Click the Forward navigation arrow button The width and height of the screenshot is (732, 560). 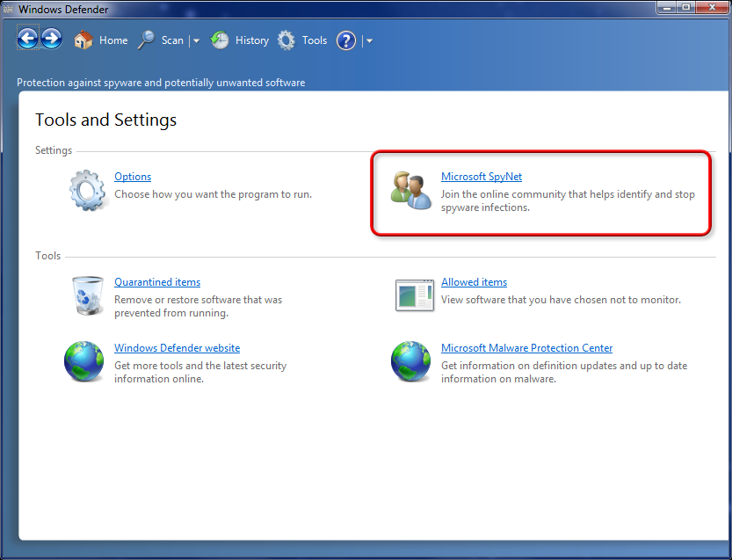52,40
